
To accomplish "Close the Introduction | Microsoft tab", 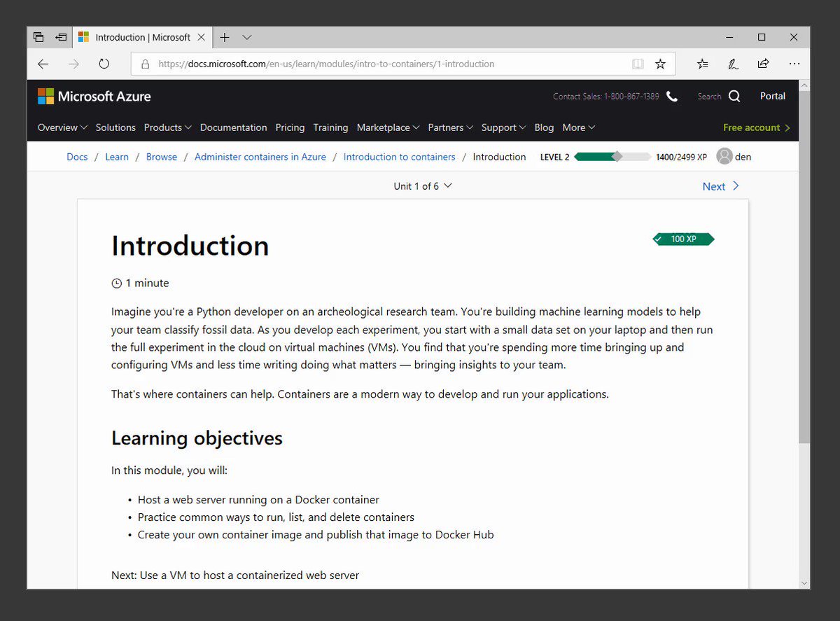I will [202, 37].
